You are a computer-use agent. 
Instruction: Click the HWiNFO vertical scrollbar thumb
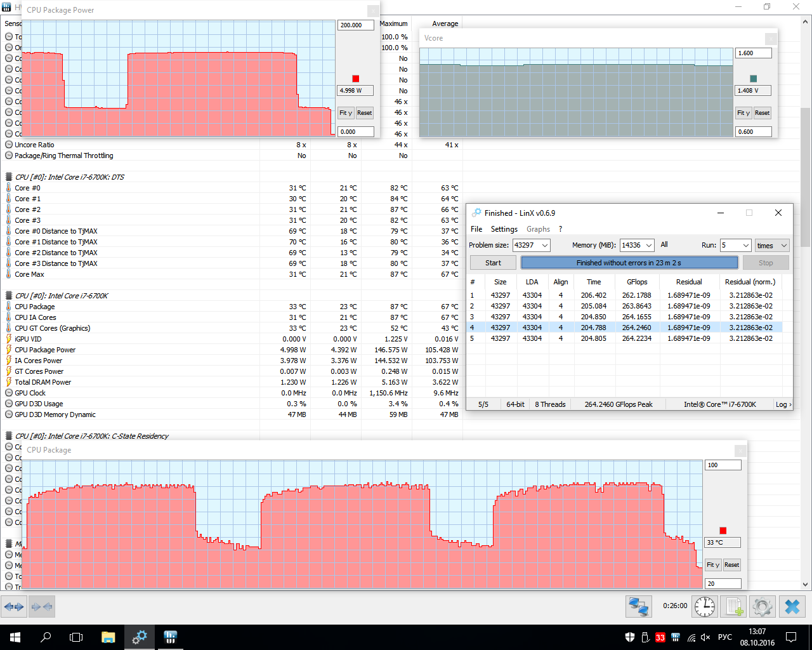[806, 177]
